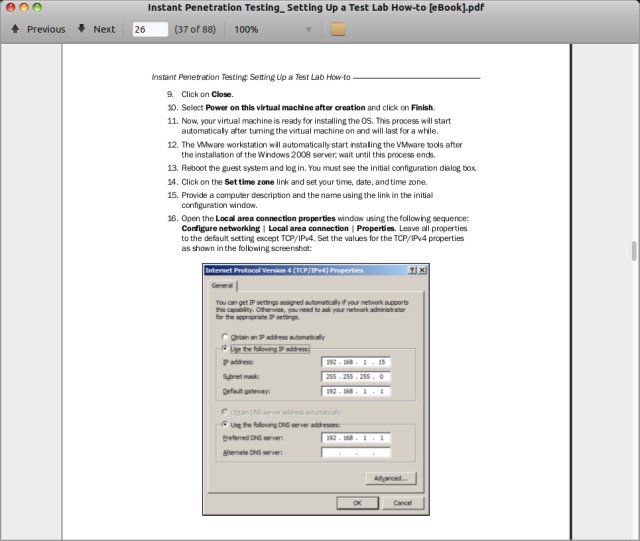
Task: Click the Subnet mask input field
Action: [x=356, y=376]
